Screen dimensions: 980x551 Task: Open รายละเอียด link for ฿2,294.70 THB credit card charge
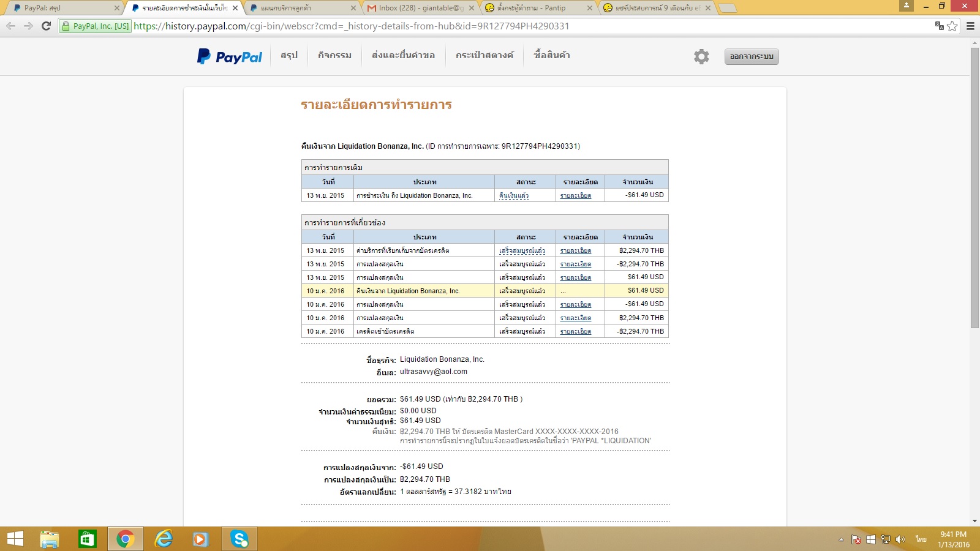click(x=576, y=250)
